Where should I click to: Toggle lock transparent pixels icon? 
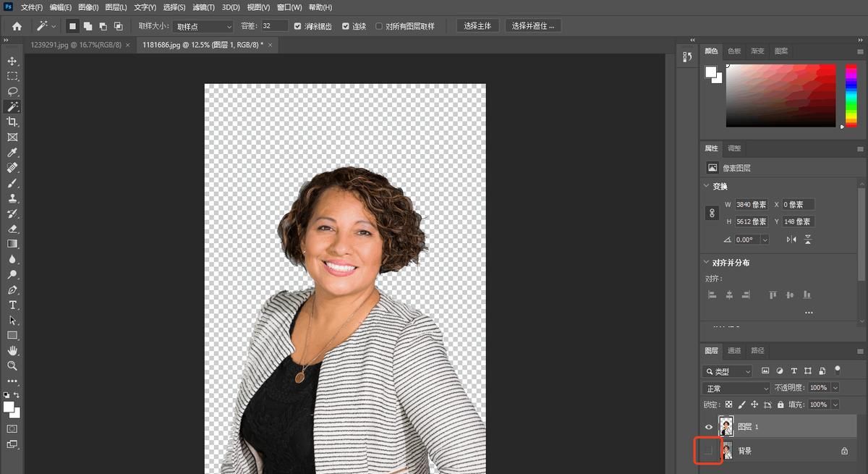728,405
